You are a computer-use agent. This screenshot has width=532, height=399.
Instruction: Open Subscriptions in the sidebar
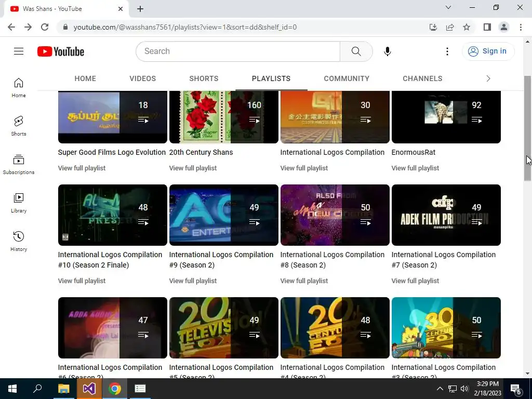19,164
